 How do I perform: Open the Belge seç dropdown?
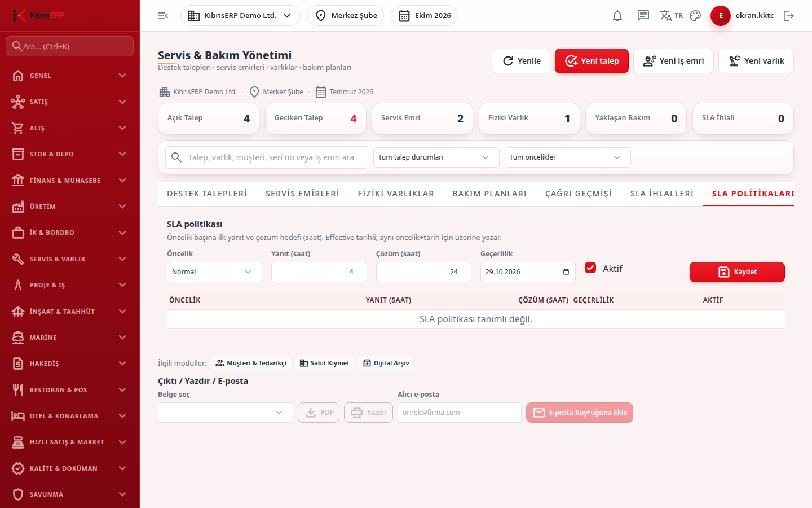(226, 413)
